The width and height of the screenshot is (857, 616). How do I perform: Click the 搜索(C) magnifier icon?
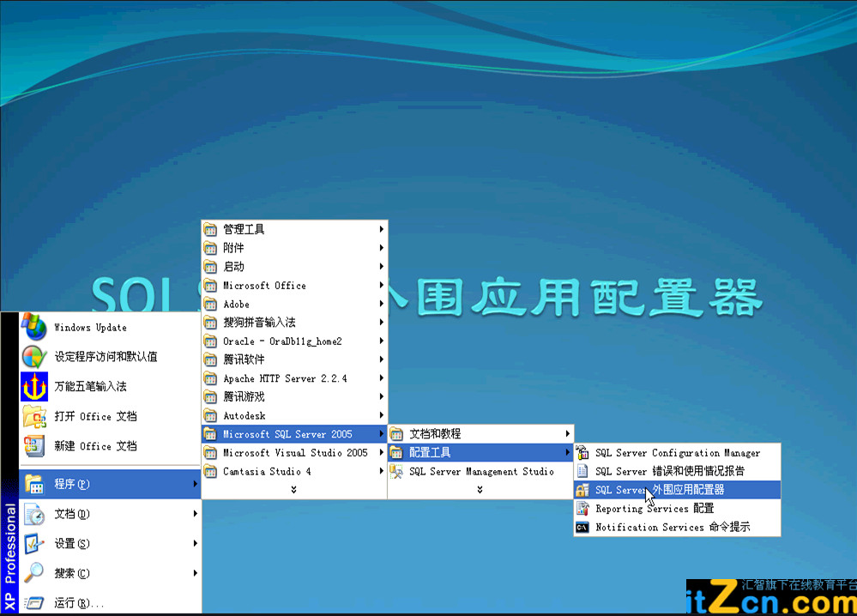pyautogui.click(x=34, y=572)
